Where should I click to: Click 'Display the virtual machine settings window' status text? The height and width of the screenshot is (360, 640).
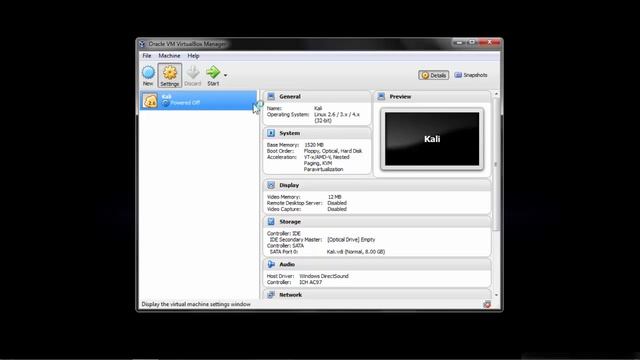[196, 304]
